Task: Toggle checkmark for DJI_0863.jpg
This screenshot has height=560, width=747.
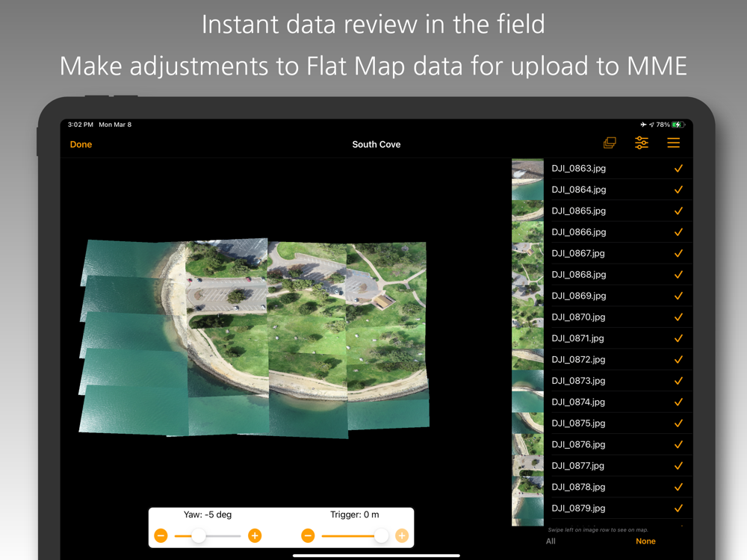Action: pos(678,168)
